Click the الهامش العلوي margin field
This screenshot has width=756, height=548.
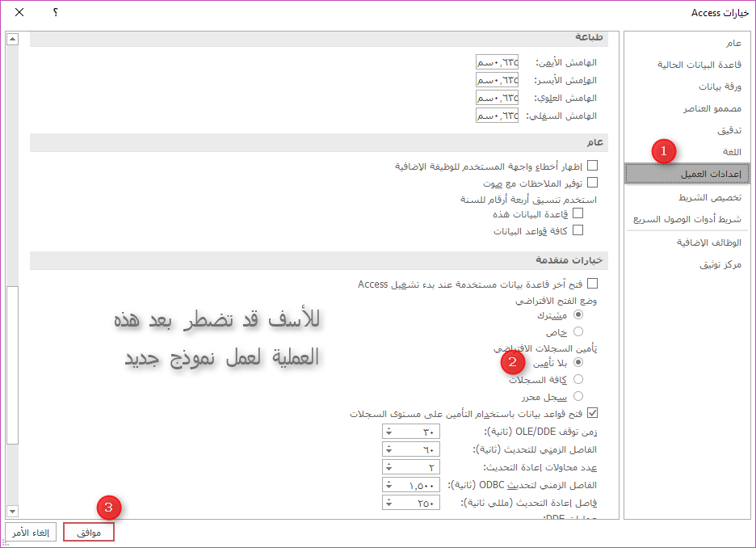(x=497, y=98)
